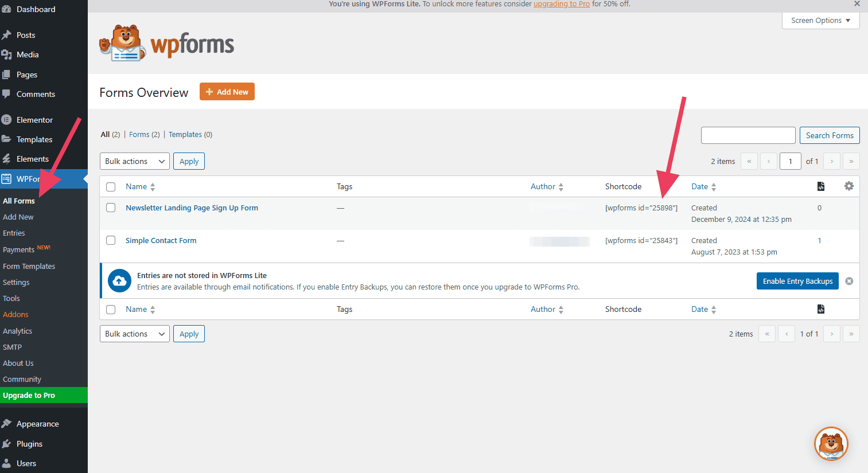
Task: Click the orange Add New button
Action: 227,92
